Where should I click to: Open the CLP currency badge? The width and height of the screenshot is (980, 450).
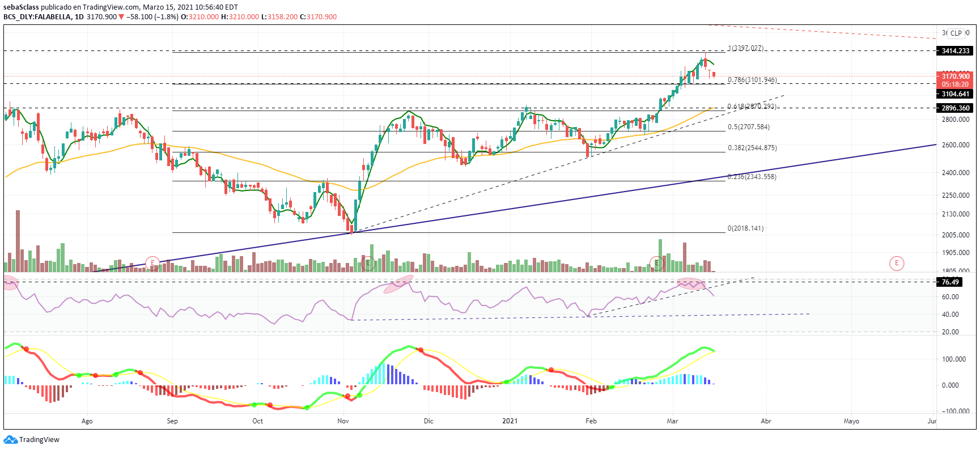tap(956, 33)
